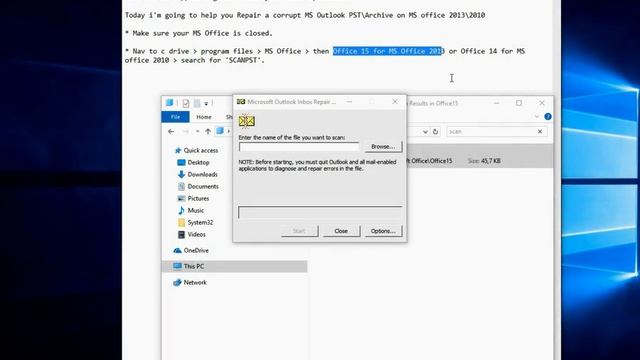Select System32 folder in navigation pane
The height and width of the screenshot is (360, 640).
coord(200,222)
